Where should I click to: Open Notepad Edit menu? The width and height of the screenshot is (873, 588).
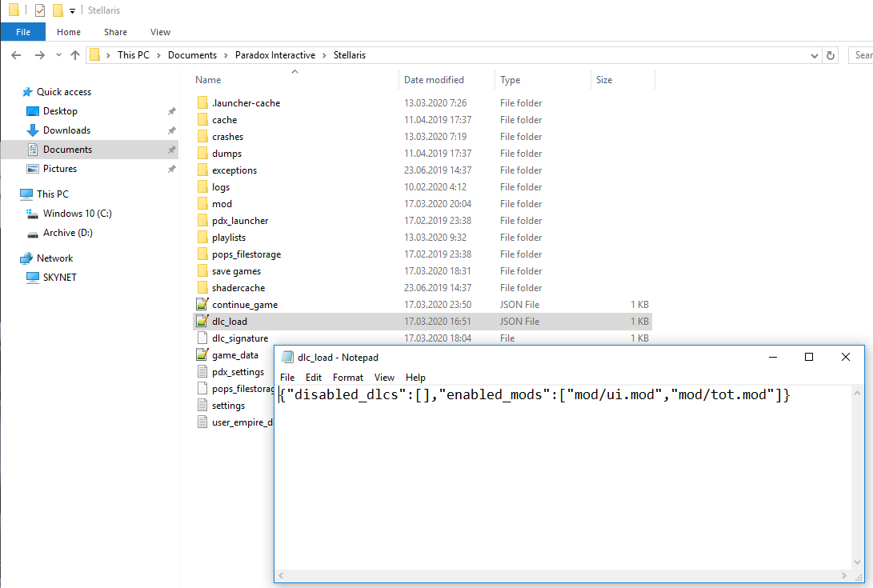314,378
